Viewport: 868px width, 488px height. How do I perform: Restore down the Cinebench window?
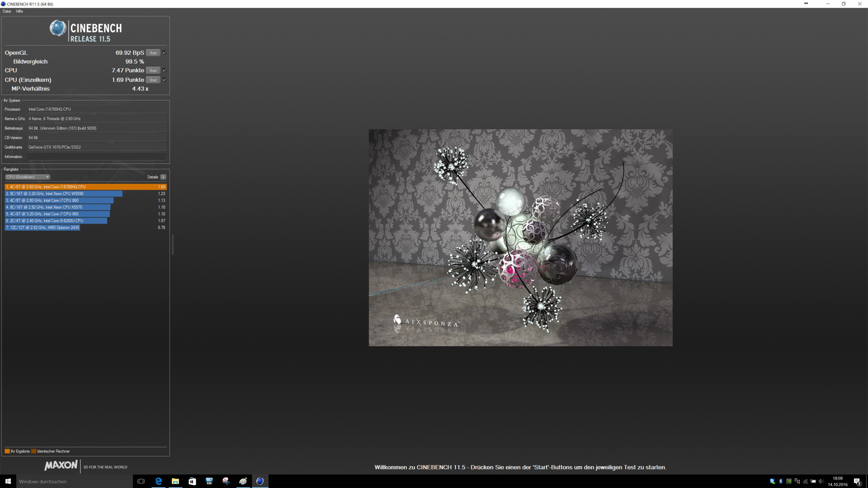click(x=844, y=4)
